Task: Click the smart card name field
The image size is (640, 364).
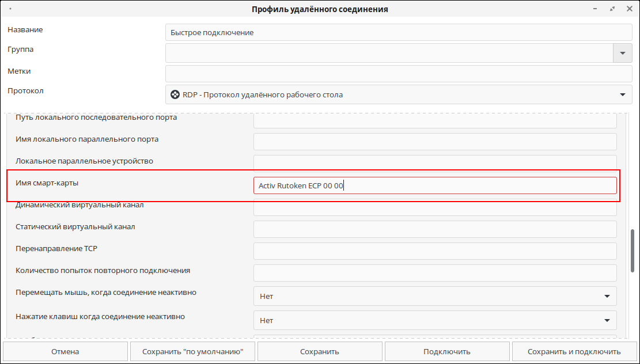Action: 435,185
